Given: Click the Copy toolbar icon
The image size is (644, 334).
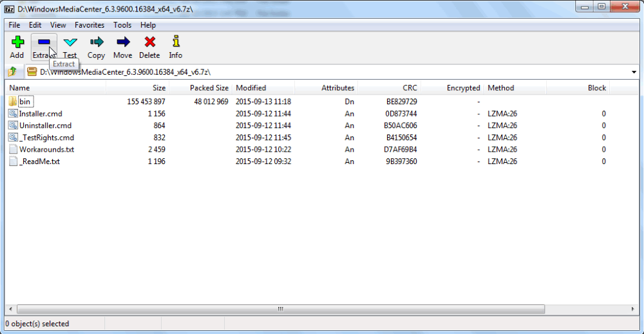Looking at the screenshot, I should pyautogui.click(x=97, y=42).
